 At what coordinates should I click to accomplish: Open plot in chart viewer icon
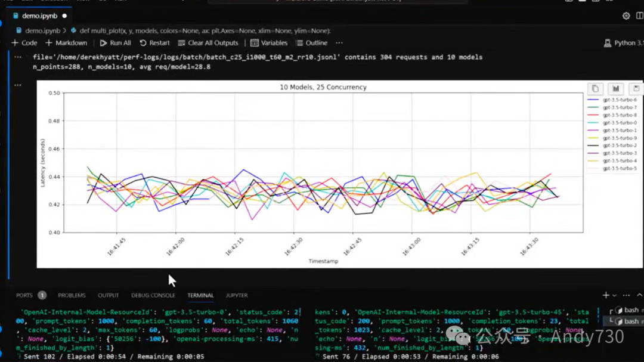coord(615,88)
